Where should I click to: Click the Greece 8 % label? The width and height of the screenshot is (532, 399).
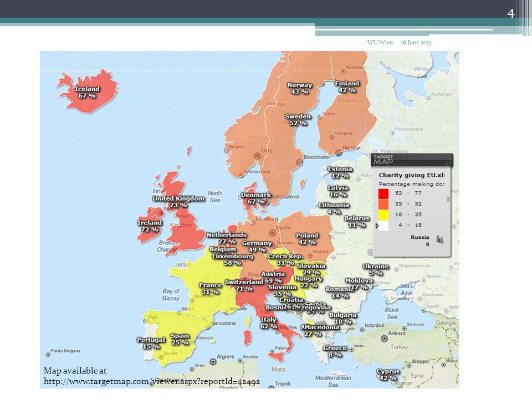(x=335, y=351)
